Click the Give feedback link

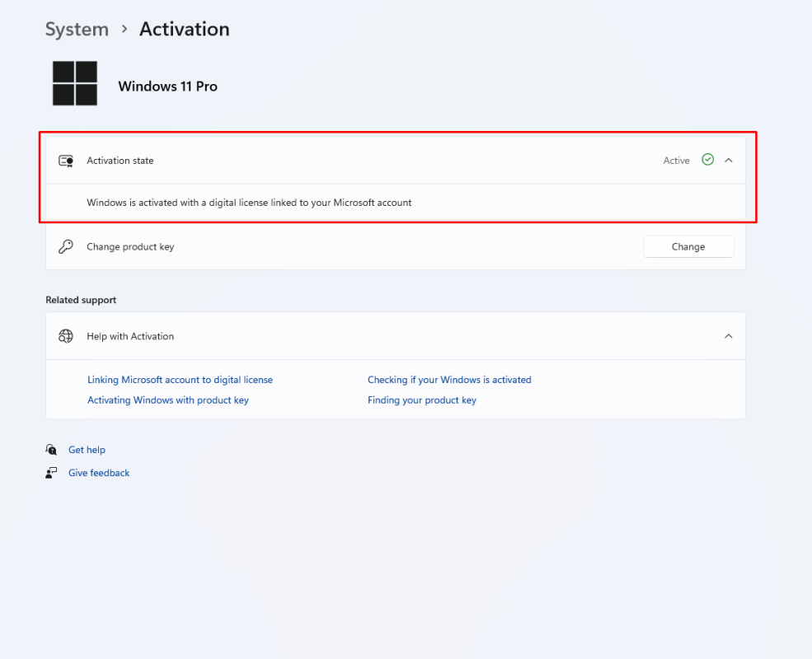pos(99,473)
